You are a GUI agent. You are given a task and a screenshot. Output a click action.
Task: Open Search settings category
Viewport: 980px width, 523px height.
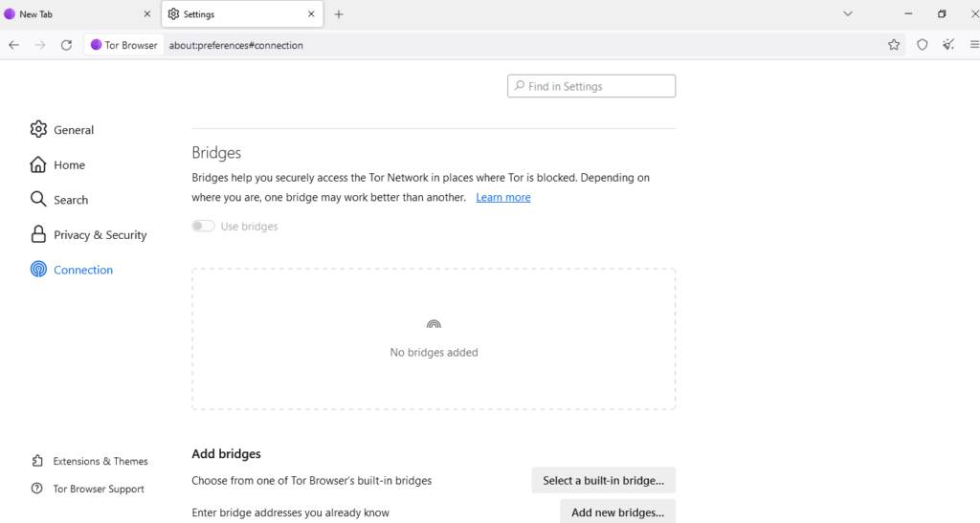point(71,200)
